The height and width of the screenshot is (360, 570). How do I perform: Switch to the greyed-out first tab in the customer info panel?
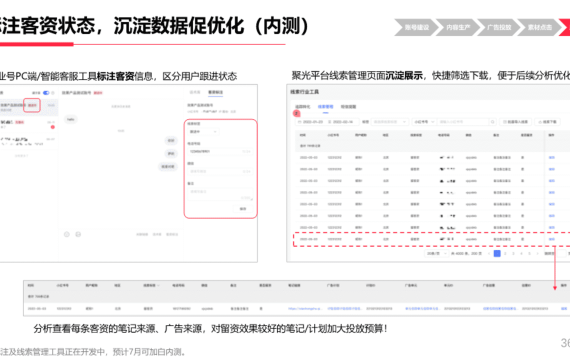[x=195, y=92]
